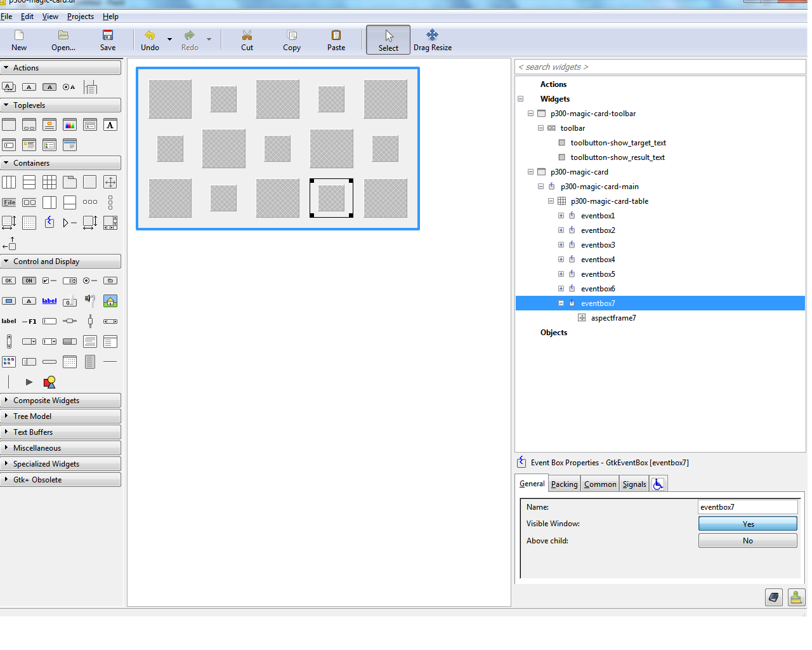Activate the Select pointer mode
This screenshot has height=650, width=812.
pos(388,40)
